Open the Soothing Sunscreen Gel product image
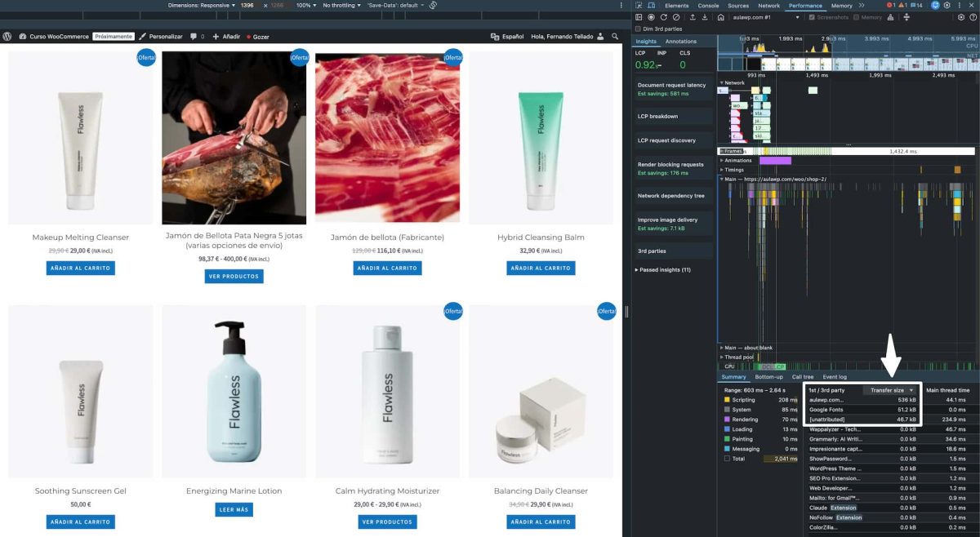 coord(81,392)
